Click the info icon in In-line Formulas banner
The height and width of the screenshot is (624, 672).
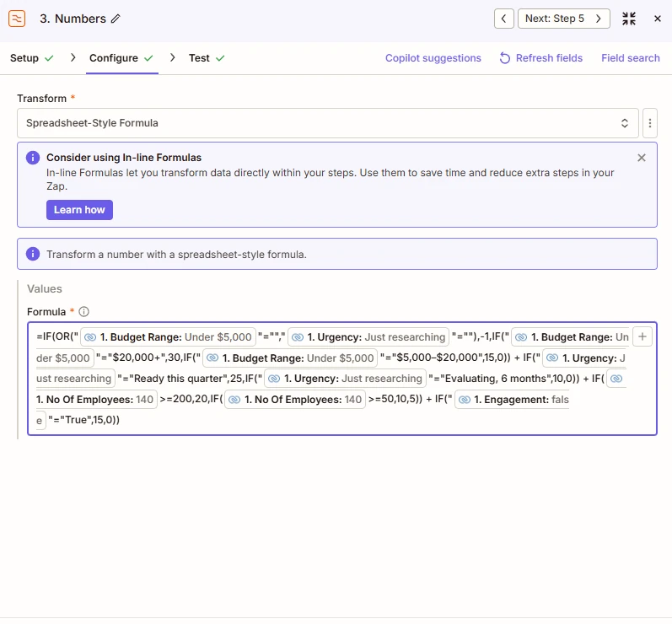33,158
